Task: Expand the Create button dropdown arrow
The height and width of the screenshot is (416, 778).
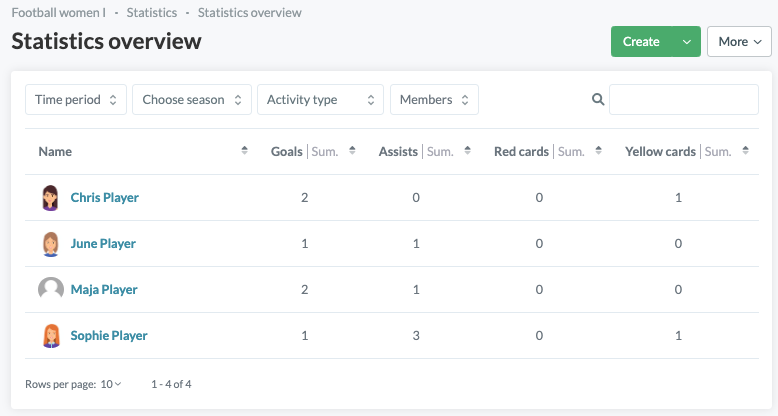Action: click(x=687, y=42)
